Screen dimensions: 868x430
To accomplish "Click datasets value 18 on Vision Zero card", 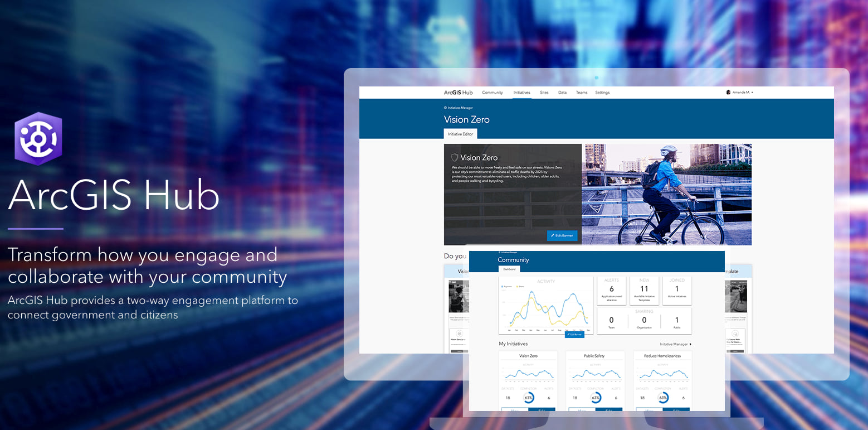I will coord(508,398).
